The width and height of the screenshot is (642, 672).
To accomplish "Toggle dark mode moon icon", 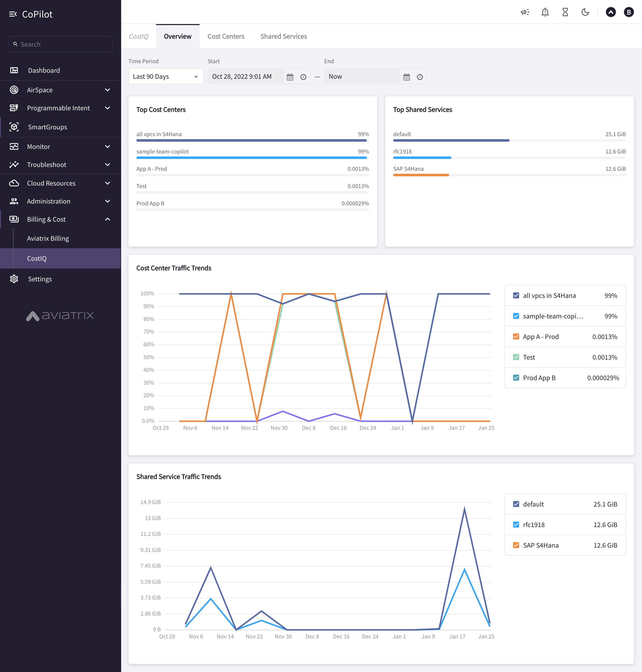I will coord(585,12).
